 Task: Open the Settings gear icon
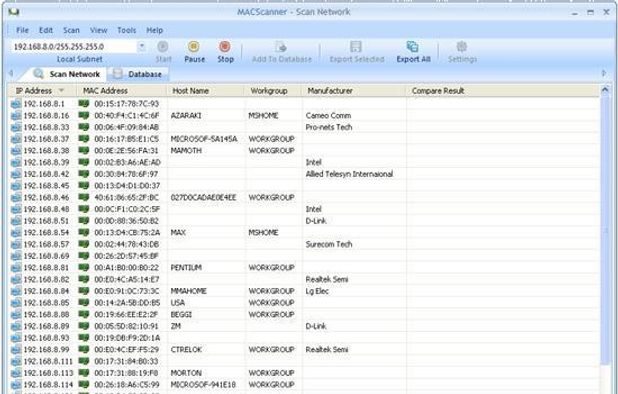tap(462, 46)
